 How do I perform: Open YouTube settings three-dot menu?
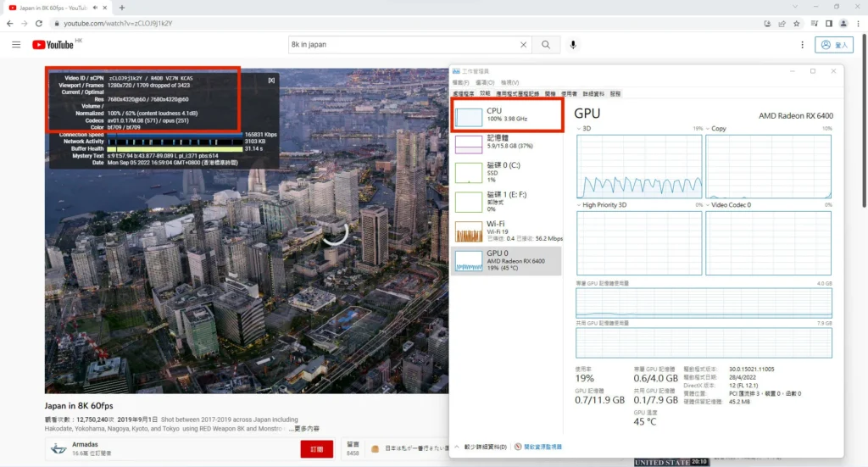point(802,44)
